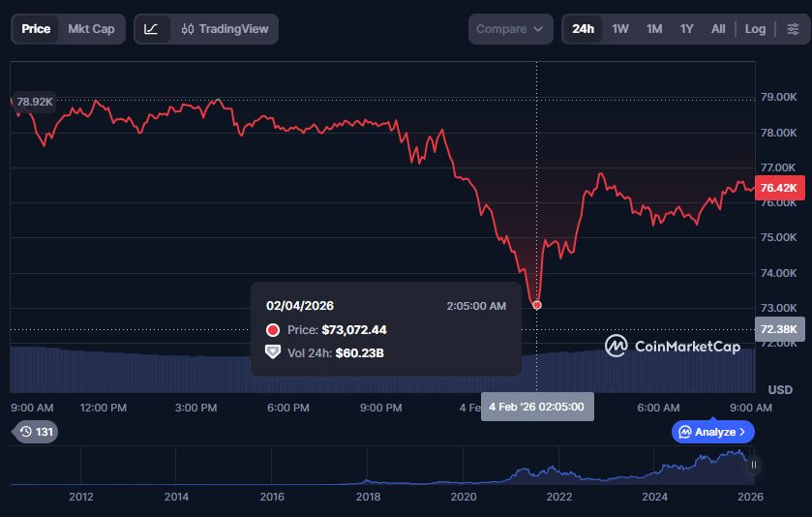Grab the range slider handle near 2026
This screenshot has height=517, width=812.
click(753, 466)
